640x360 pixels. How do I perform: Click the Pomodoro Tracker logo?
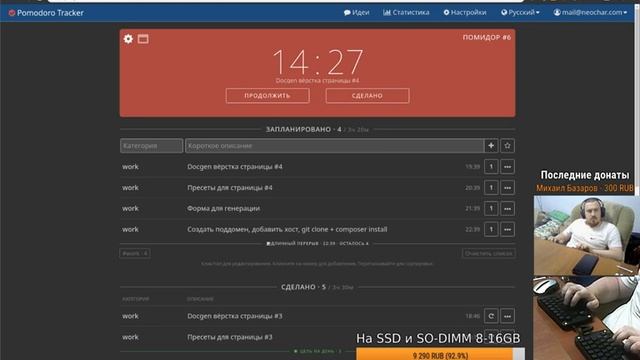(46, 13)
